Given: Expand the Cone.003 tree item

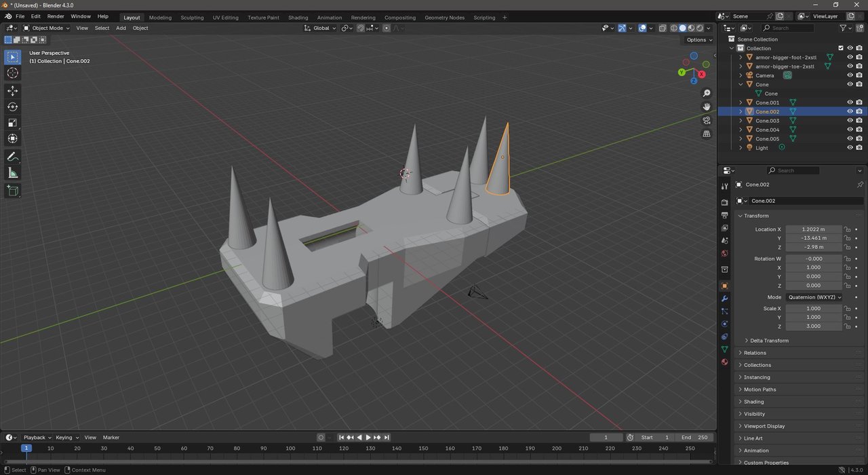Looking at the screenshot, I should [741, 121].
